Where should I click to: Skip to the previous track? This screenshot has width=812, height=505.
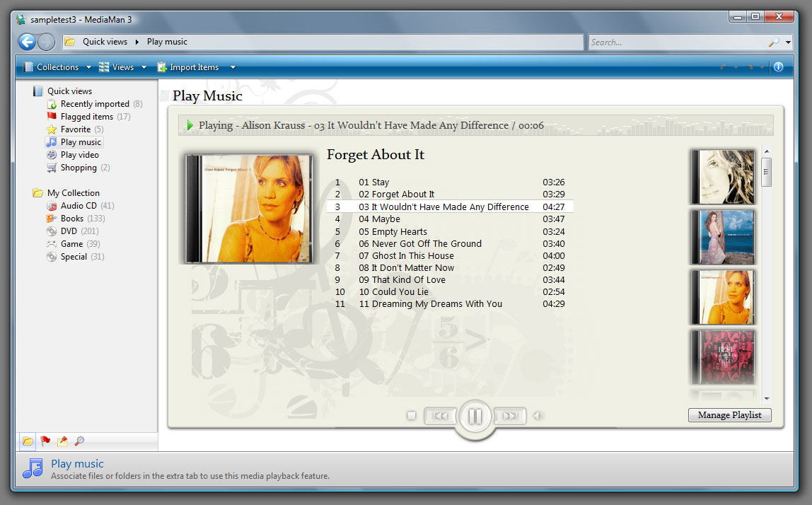click(x=440, y=415)
